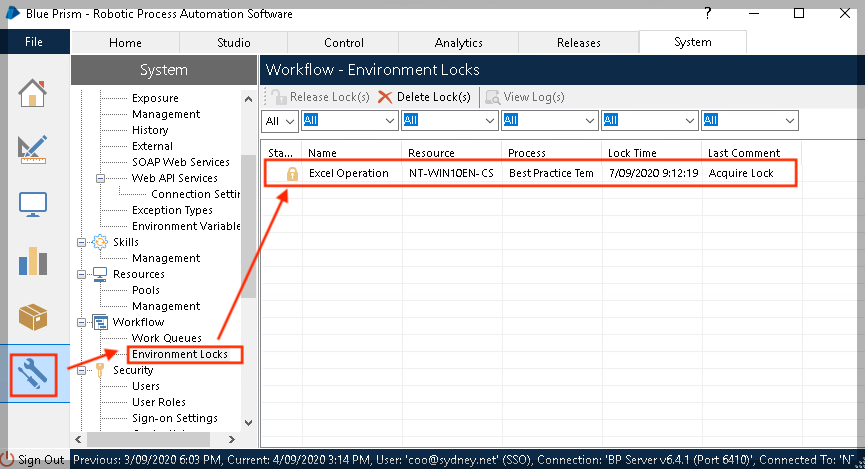Open the Releases package box sidebar icon
This screenshot has height=469, width=865.
[x=33, y=317]
